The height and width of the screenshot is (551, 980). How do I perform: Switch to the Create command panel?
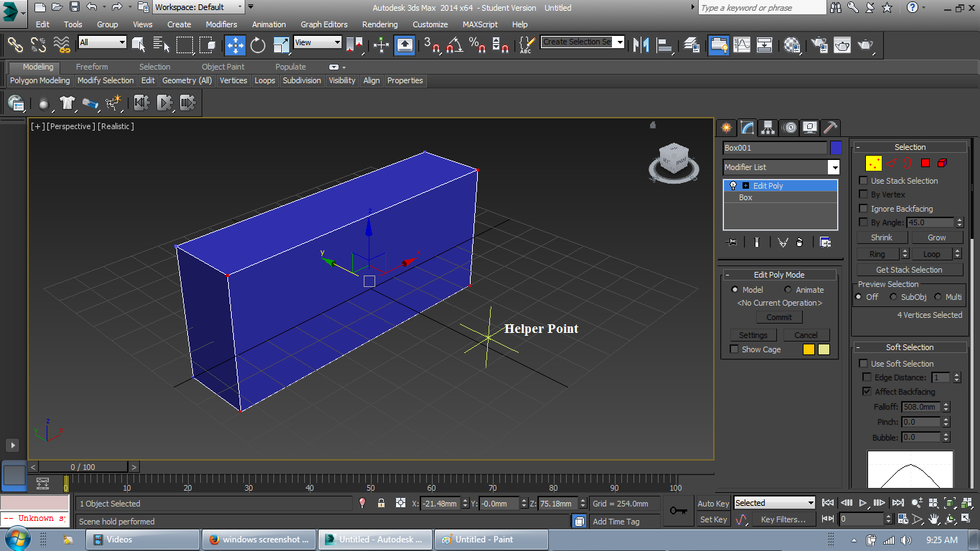click(x=727, y=128)
